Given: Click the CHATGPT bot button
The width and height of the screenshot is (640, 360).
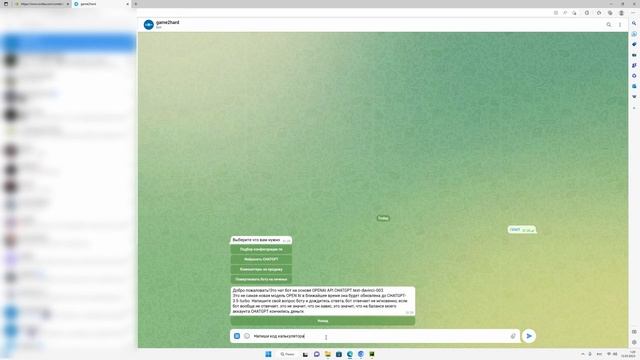Looking at the screenshot, I should pos(261,259).
